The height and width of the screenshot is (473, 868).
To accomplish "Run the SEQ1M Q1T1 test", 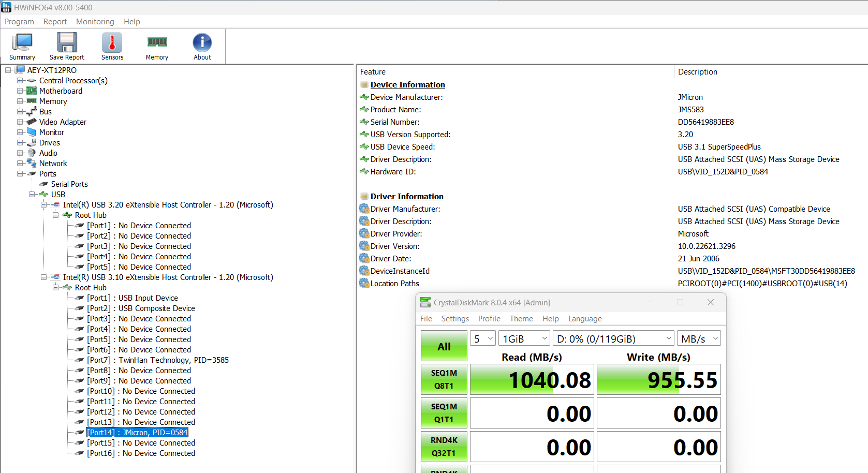I will point(444,413).
